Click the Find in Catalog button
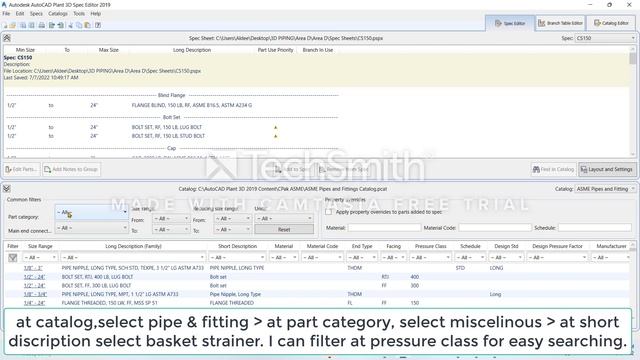This screenshot has width=640, height=360. click(553, 169)
